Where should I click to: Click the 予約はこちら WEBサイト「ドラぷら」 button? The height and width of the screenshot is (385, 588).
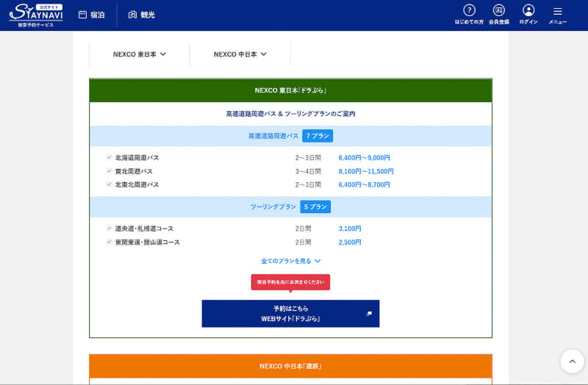[x=290, y=314]
